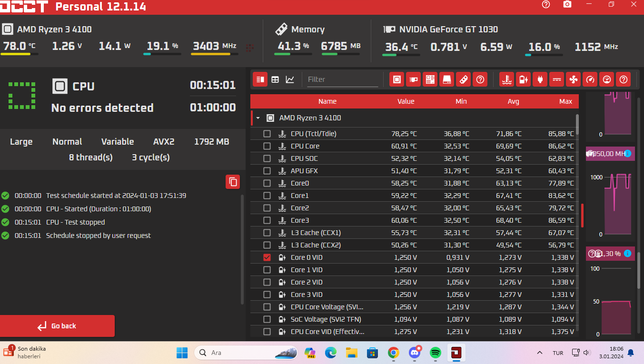Show hidden system tray icons chevron
This screenshot has width=644, height=364.
tap(540, 353)
